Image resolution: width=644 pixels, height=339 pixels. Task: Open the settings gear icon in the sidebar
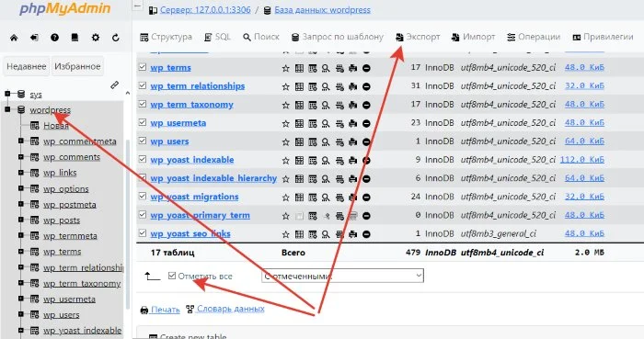pos(96,38)
